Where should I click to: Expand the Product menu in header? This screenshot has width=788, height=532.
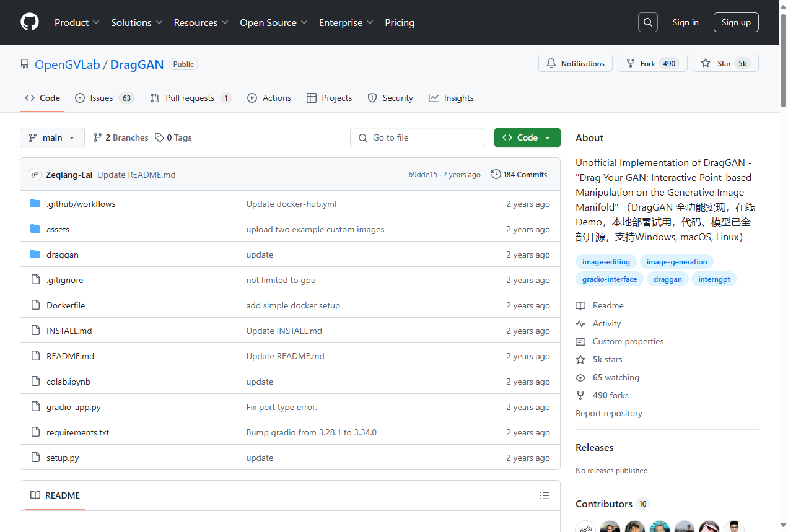(77, 22)
